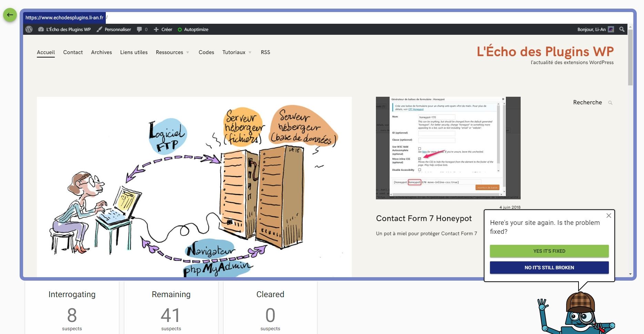Go to Accueil navigation link
Image resolution: width=644 pixels, height=334 pixels.
[46, 52]
